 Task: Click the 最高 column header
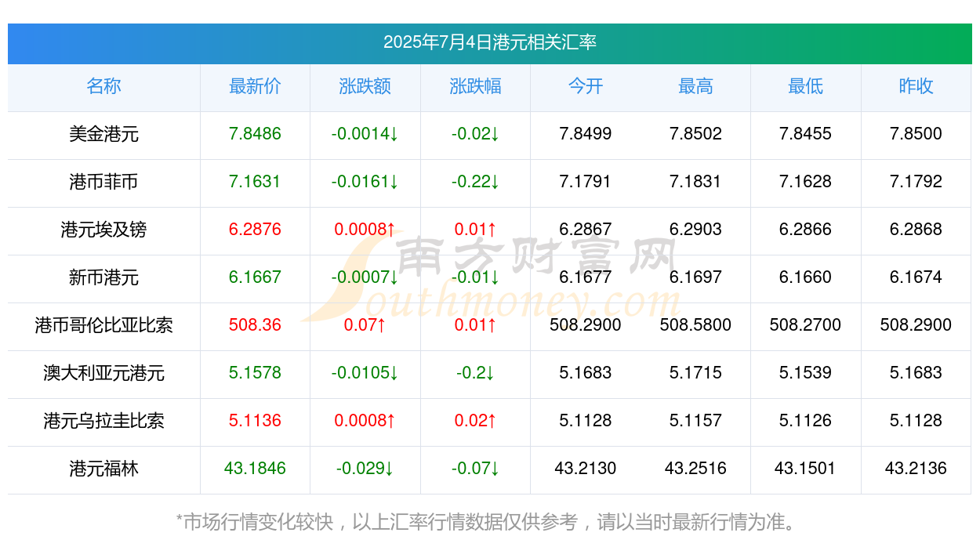[695, 86]
